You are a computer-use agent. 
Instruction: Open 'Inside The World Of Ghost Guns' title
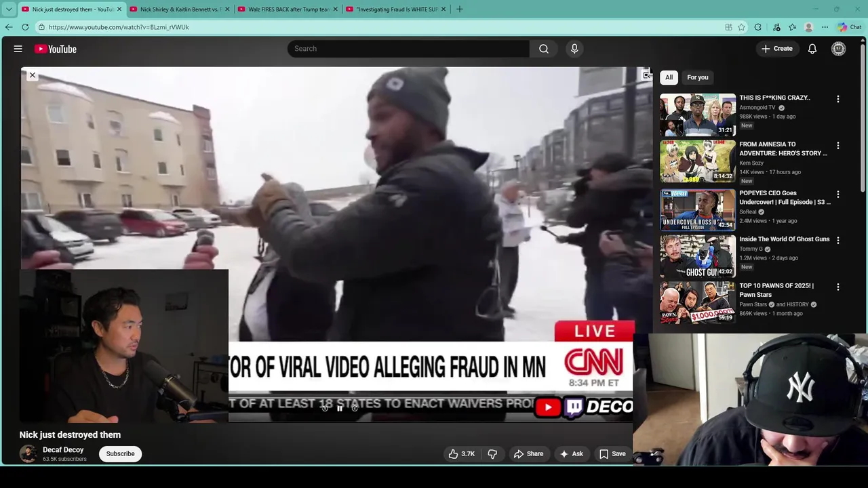[x=785, y=239]
